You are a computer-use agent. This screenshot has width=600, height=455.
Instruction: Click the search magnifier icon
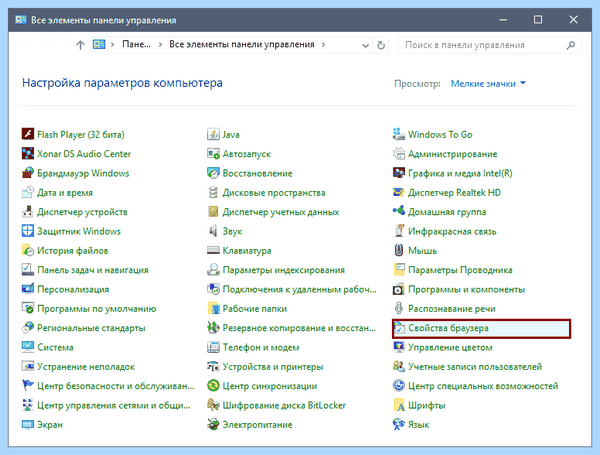tap(571, 45)
